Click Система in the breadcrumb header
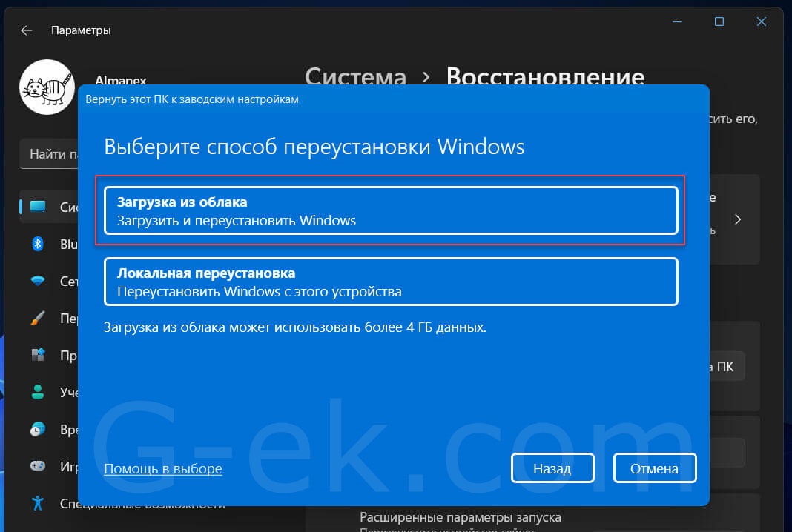Viewport: 792px width, 532px height. point(356,76)
